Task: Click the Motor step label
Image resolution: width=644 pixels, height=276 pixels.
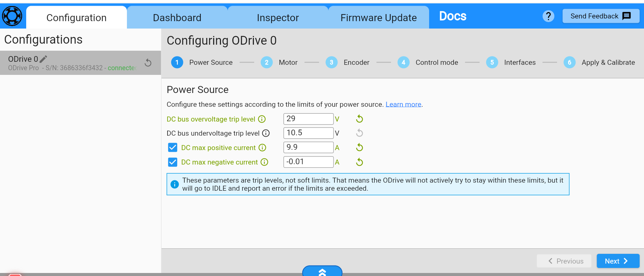Action: 288,62
